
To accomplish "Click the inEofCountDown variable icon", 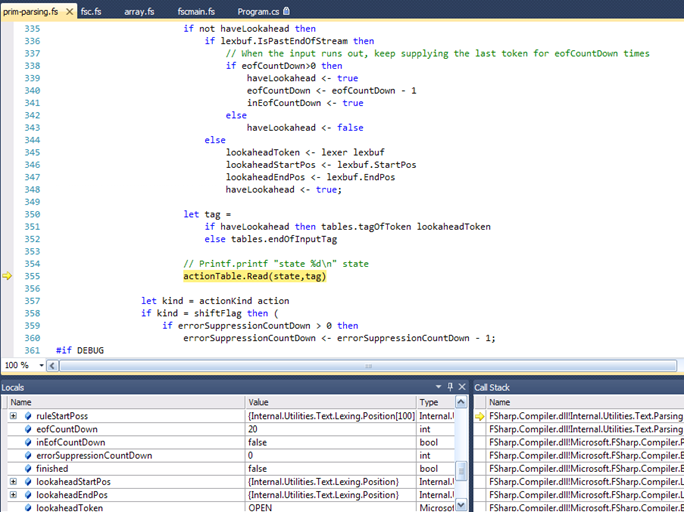I will [28, 442].
